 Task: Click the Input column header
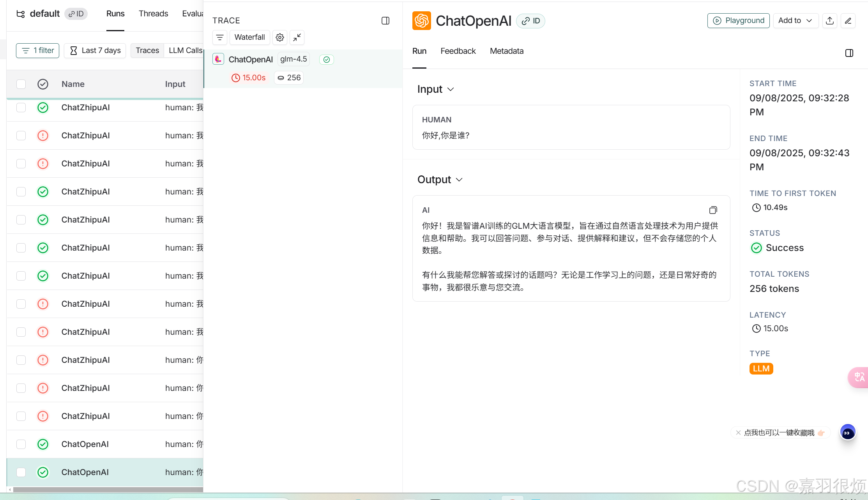175,84
